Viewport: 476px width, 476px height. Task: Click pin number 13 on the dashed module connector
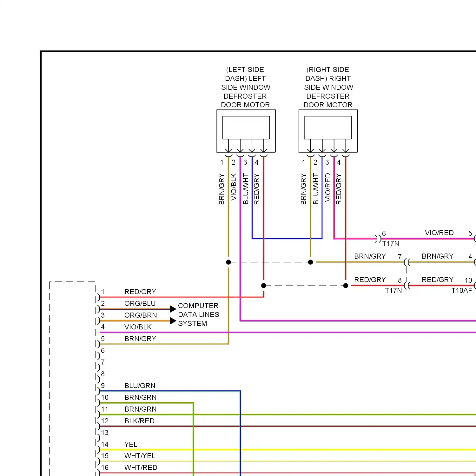point(105,433)
